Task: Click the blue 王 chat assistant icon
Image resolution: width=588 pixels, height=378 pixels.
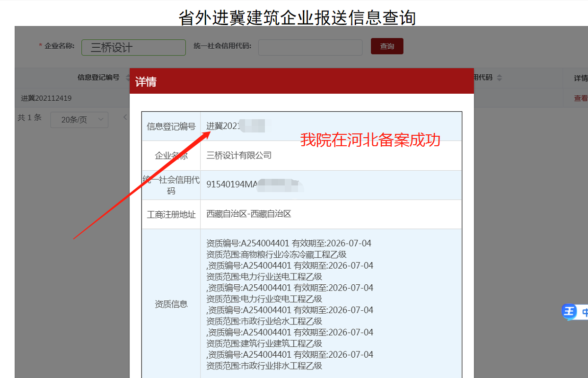Action: [569, 312]
